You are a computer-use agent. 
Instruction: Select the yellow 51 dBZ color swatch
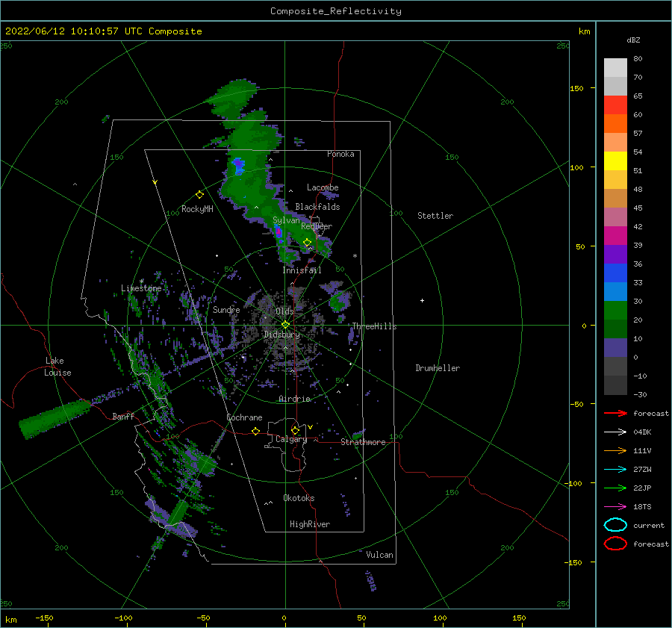coord(615,161)
